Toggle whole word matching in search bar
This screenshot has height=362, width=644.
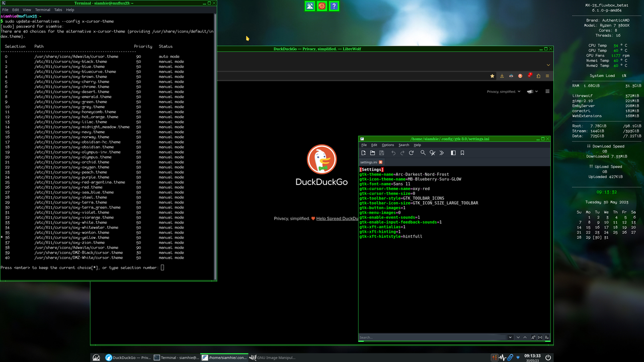pos(540,337)
